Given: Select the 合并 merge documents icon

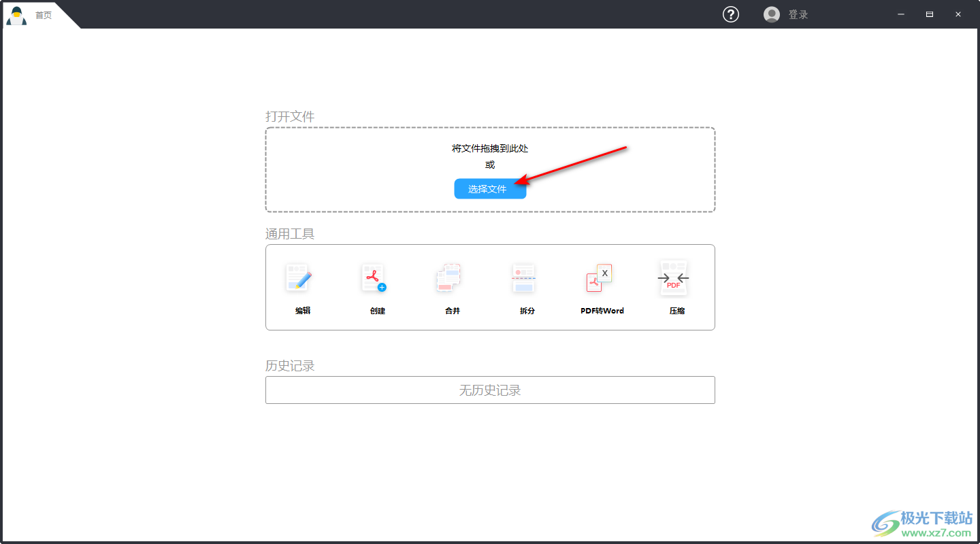Looking at the screenshot, I should (x=449, y=278).
